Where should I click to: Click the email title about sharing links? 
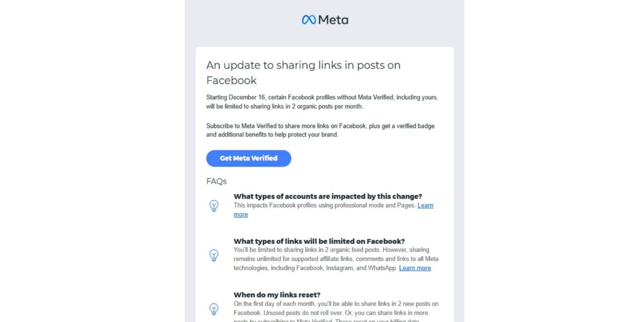point(303,72)
